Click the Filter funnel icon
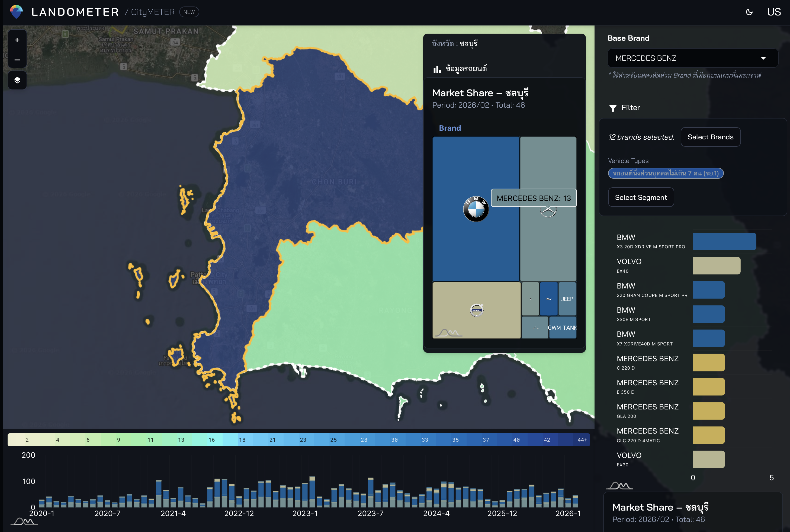This screenshot has height=532, width=790. coord(613,108)
